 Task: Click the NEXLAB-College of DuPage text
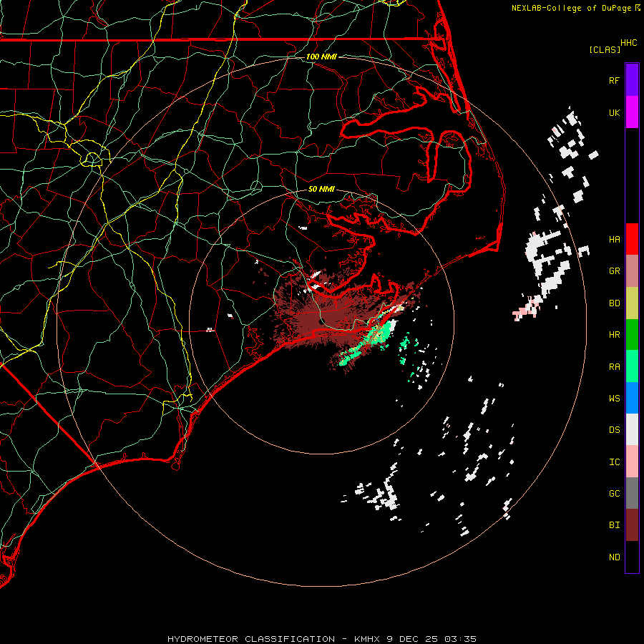pyautogui.click(x=571, y=8)
